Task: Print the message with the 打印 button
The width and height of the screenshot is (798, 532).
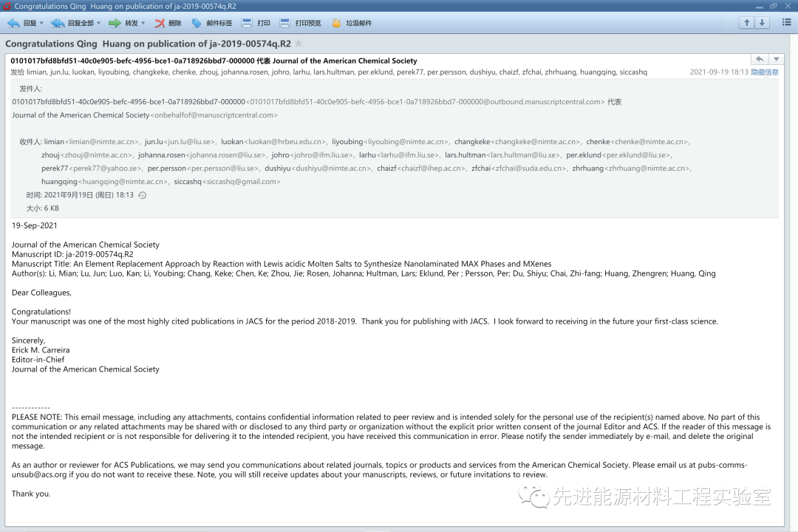Action: click(256, 23)
